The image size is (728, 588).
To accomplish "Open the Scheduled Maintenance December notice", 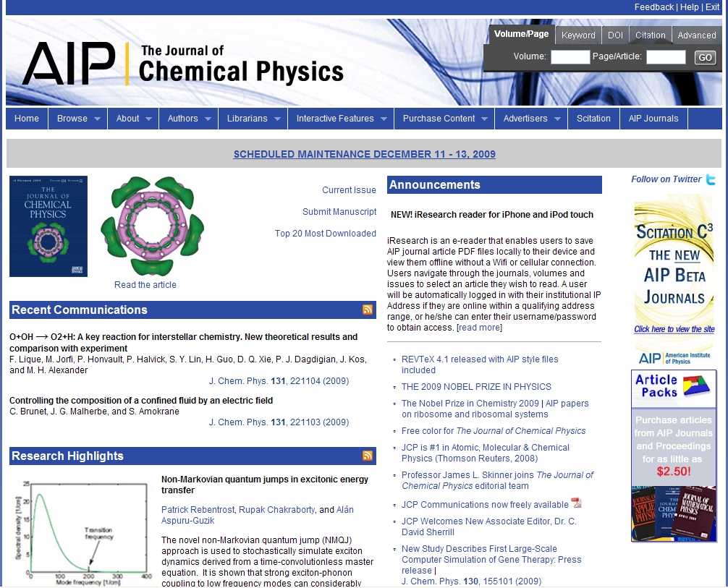I will (x=365, y=154).
